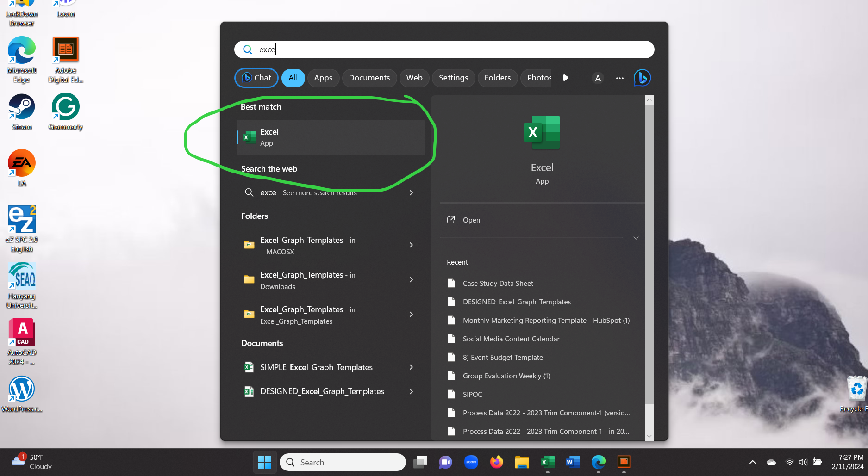Open AutoCAD 2024 desktop shortcut
The image size is (868, 476).
[22, 342]
